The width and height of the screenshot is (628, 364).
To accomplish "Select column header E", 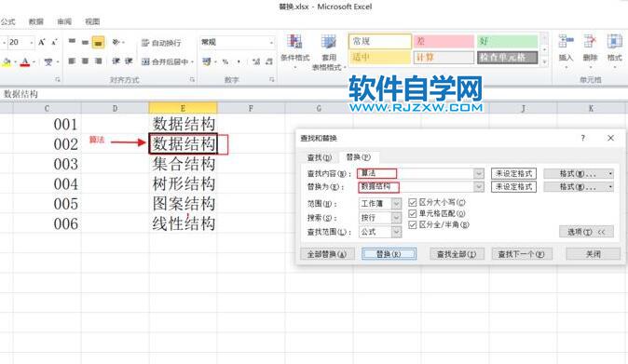I will (x=183, y=108).
